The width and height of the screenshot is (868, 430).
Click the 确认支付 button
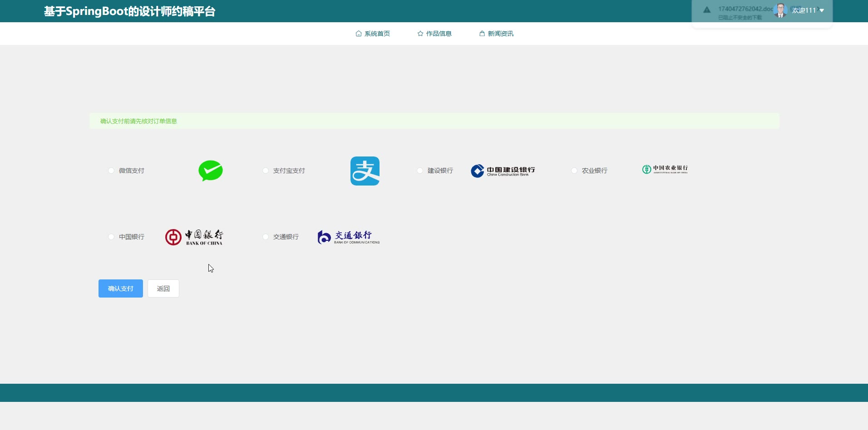121,288
